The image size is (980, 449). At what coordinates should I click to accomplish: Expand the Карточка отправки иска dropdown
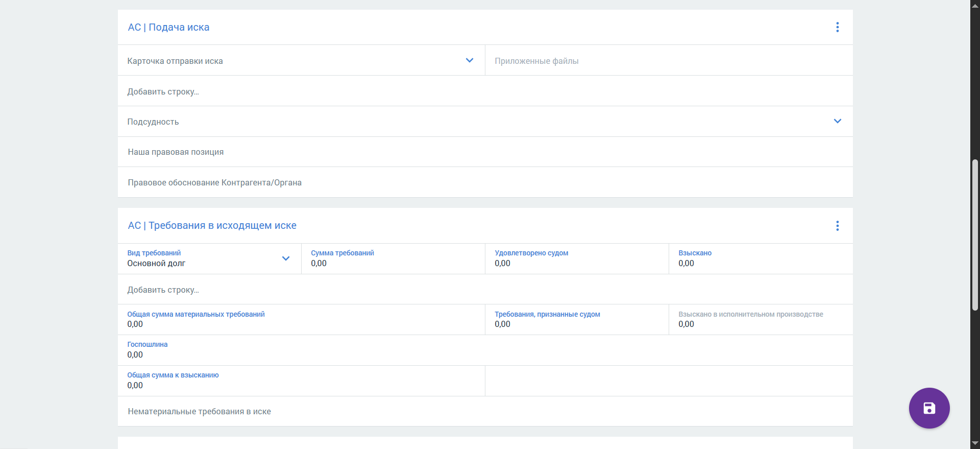pos(470,60)
